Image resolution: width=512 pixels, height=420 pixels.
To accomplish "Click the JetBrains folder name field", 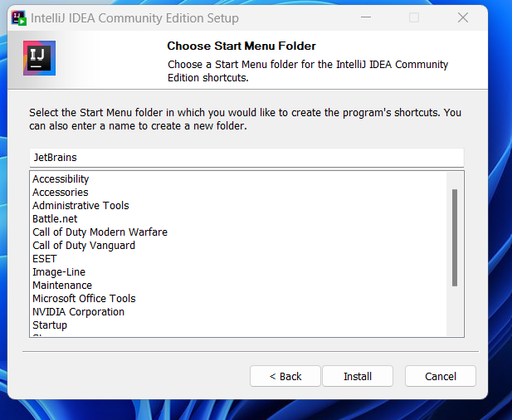I will [246, 158].
